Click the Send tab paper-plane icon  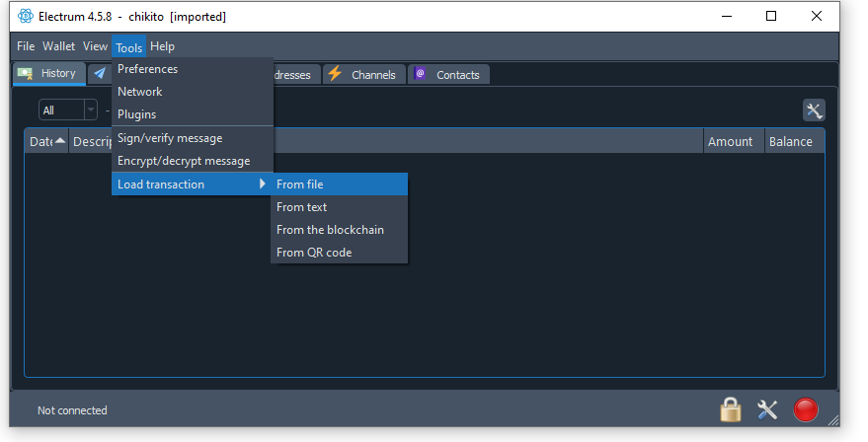100,74
